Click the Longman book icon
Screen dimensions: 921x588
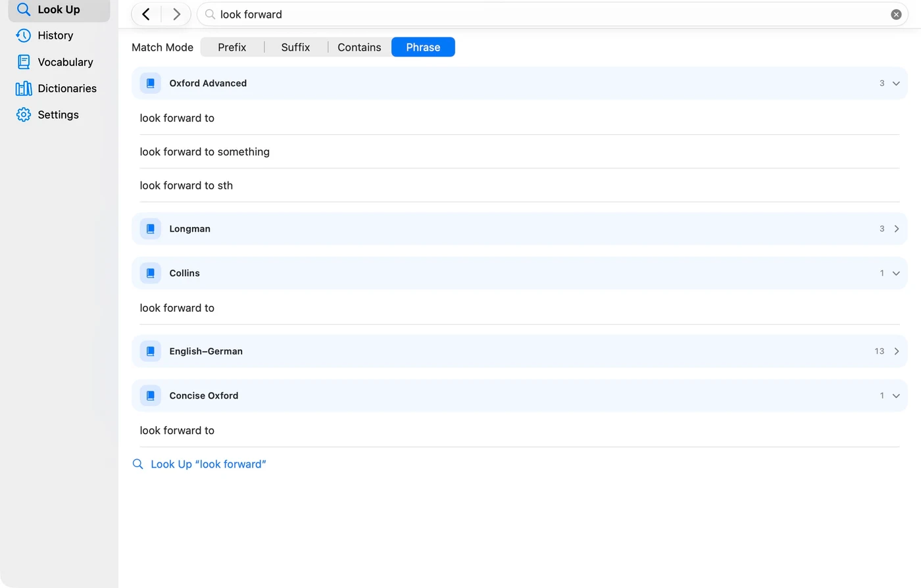point(151,229)
